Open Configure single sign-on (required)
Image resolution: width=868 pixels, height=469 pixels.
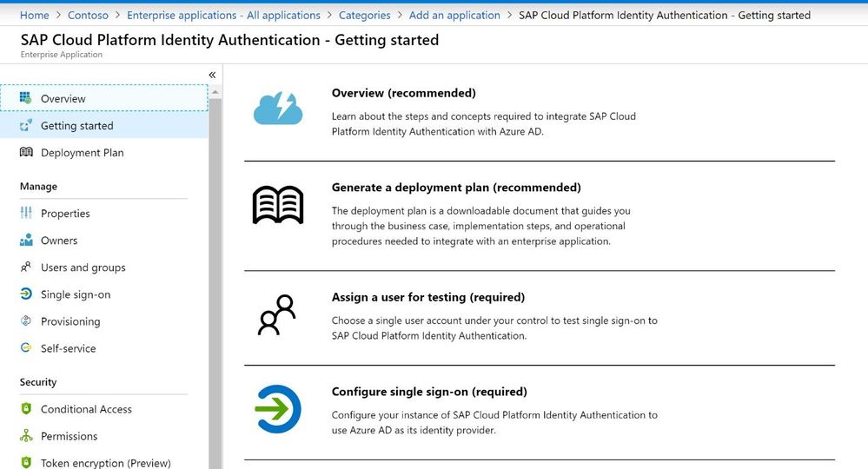click(x=429, y=392)
